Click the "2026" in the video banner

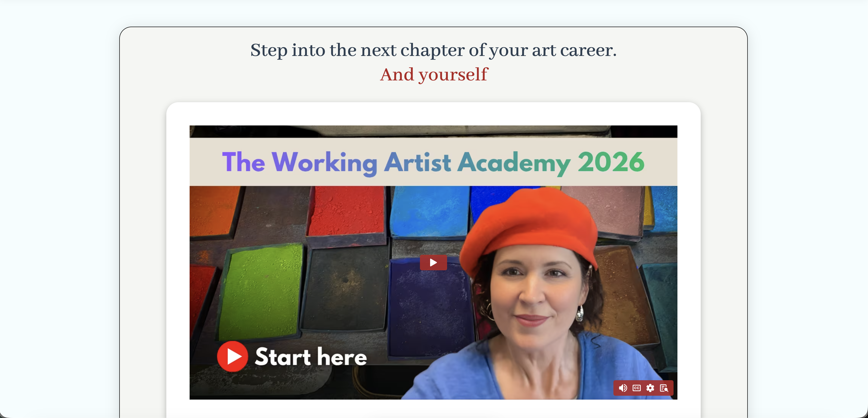(611, 162)
